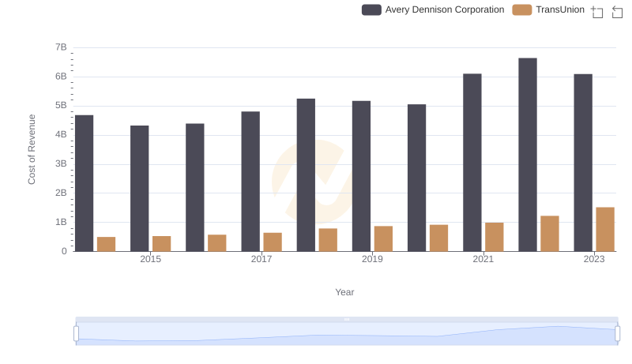This screenshot has width=632, height=364.
Task: Click the data zoom top drag bar
Action: (347, 319)
